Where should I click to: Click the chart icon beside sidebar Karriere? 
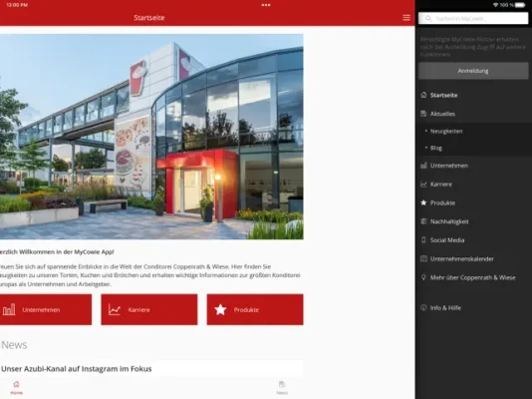pos(423,185)
